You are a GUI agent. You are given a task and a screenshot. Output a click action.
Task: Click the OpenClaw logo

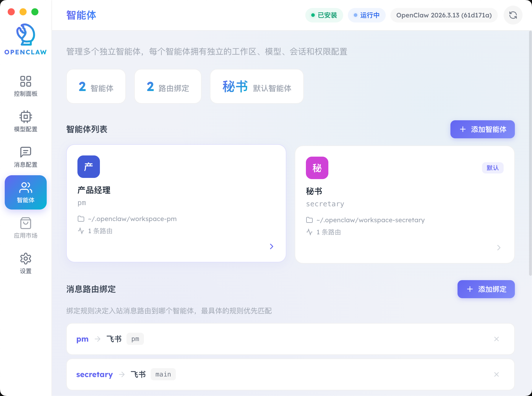(x=25, y=38)
